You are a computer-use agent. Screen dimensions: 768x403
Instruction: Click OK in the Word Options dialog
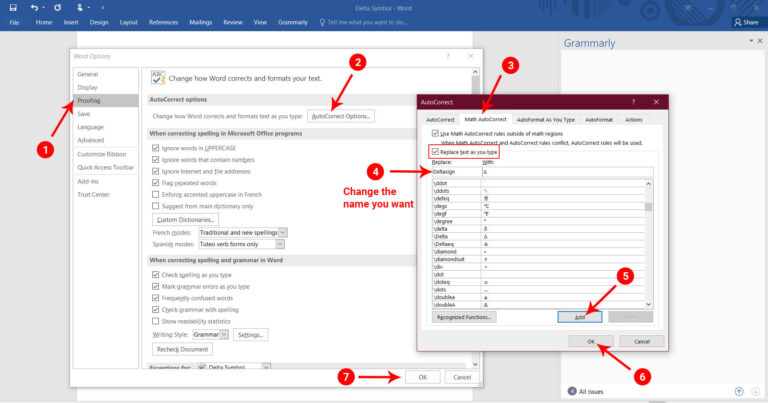point(423,377)
